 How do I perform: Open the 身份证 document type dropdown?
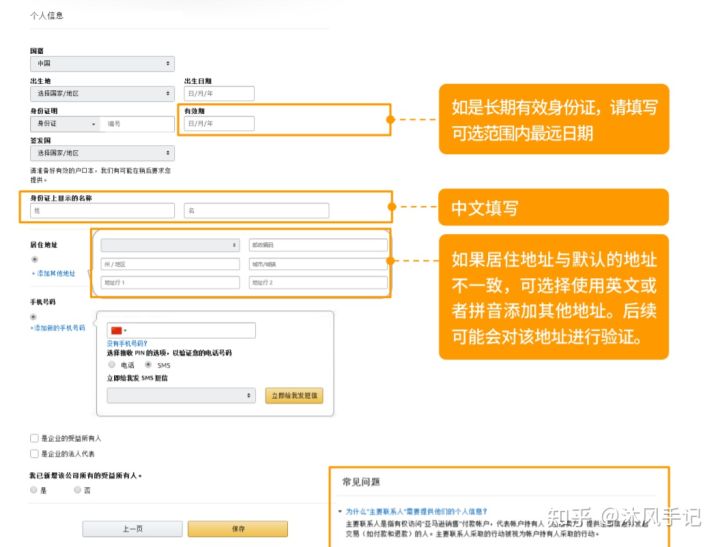point(65,124)
